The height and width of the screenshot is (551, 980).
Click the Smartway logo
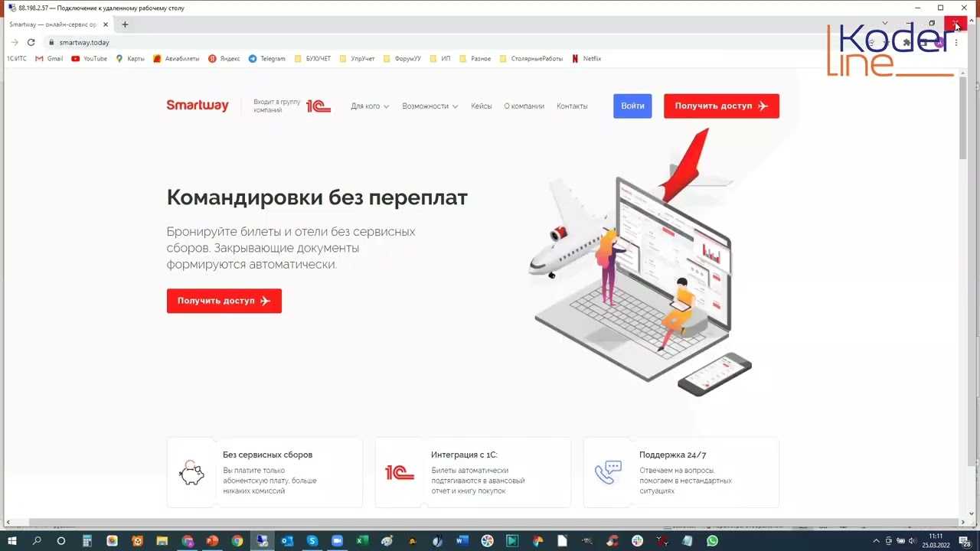(x=198, y=106)
